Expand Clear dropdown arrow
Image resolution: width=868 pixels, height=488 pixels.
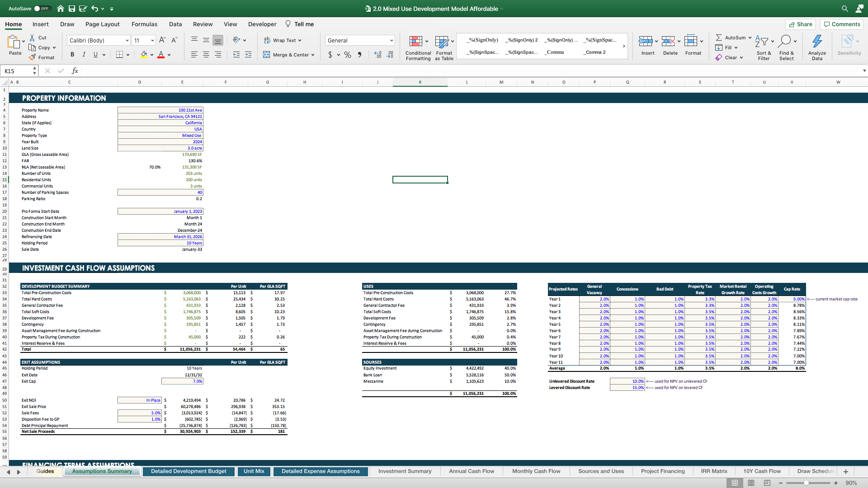coord(741,57)
